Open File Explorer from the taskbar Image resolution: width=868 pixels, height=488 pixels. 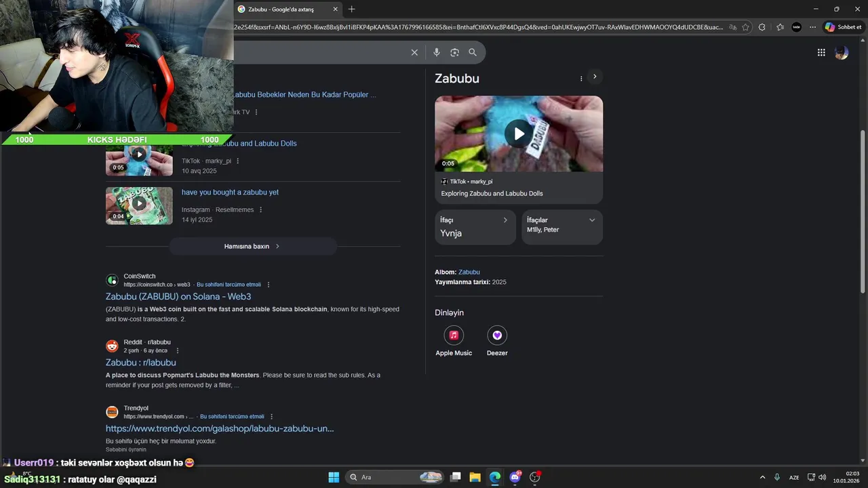475,477
